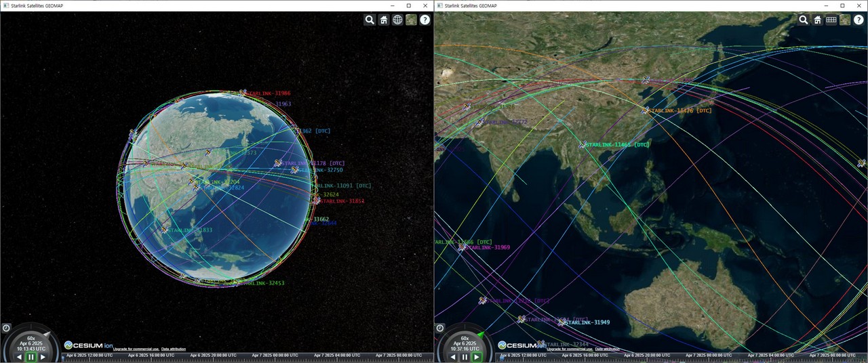Select the STARLINK-31969 satellite on flat map

pyautogui.click(x=462, y=248)
